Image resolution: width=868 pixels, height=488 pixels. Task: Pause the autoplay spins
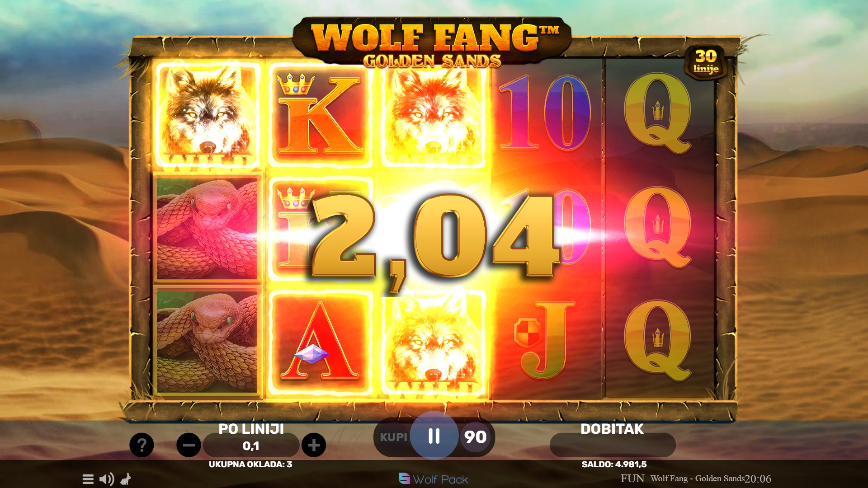(434, 436)
